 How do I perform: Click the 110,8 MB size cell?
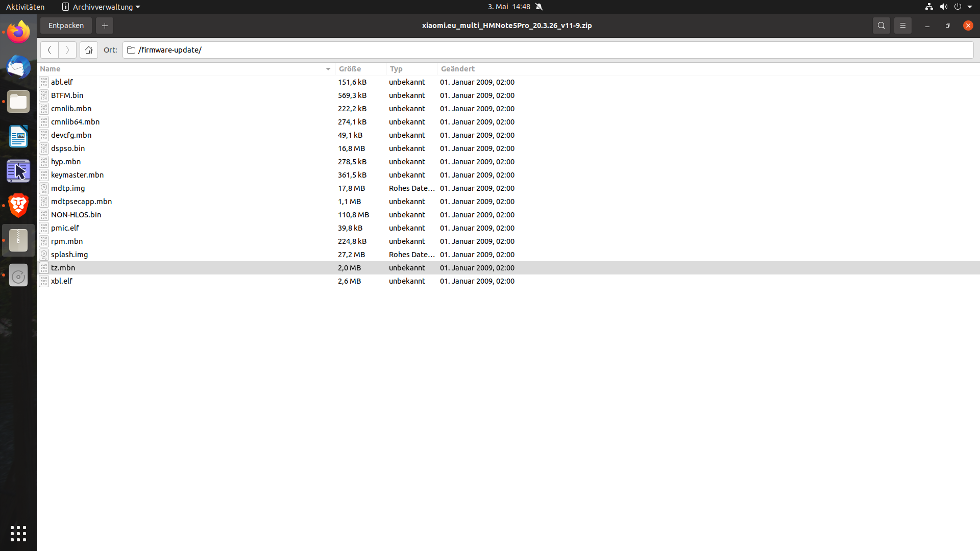pos(353,215)
